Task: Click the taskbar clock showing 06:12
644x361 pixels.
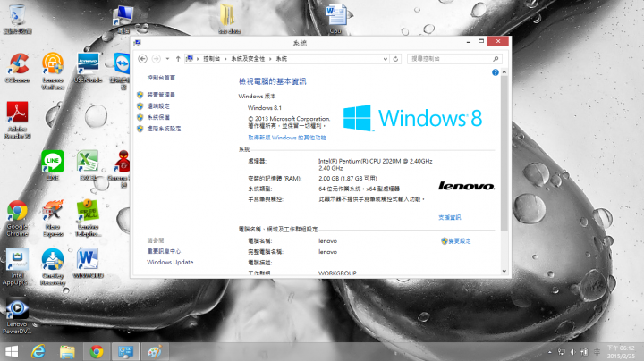Action: pos(621,352)
